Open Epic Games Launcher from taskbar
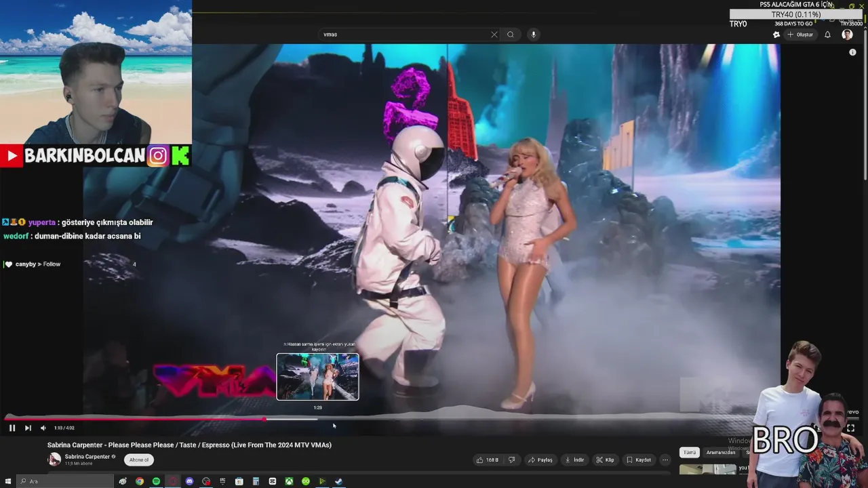The height and width of the screenshot is (488, 868). pyautogui.click(x=222, y=481)
